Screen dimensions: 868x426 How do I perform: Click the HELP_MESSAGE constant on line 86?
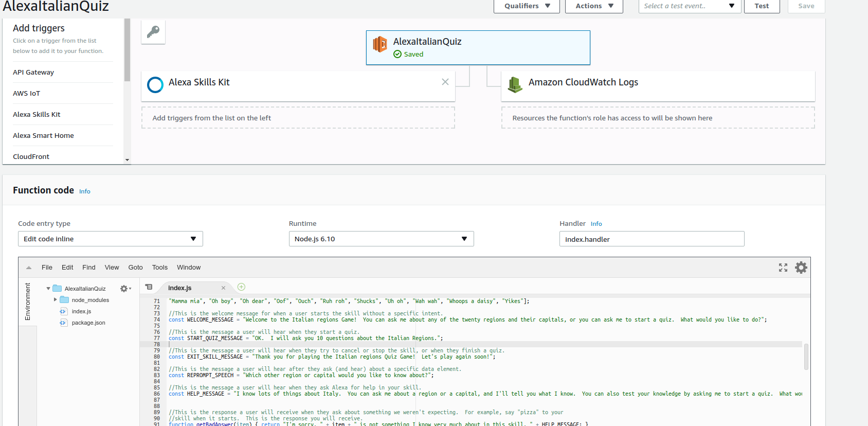tap(205, 394)
